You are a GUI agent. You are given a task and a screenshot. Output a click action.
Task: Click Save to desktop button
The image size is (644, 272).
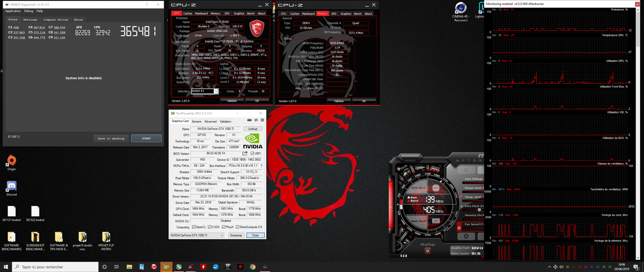[111, 138]
